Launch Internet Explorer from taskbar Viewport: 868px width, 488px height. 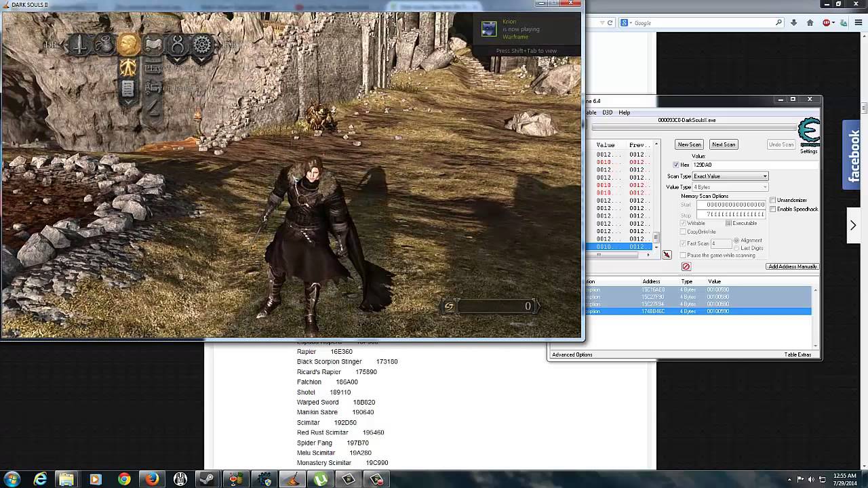tap(41, 479)
